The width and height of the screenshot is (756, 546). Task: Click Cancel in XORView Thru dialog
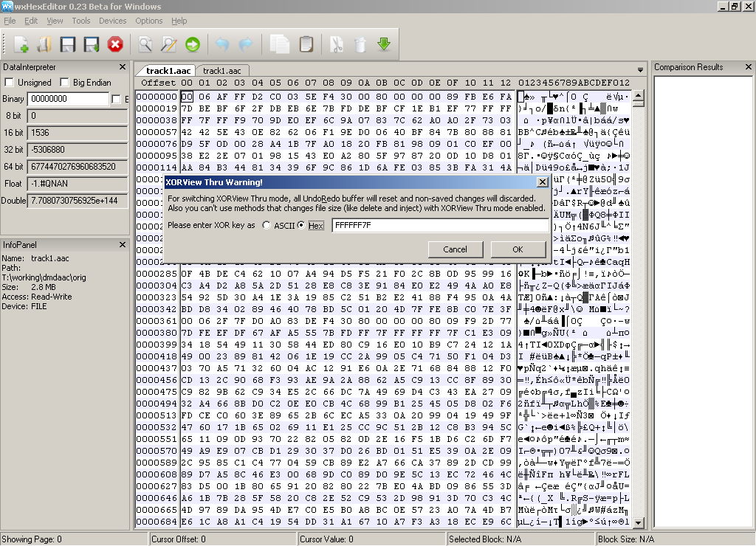point(455,249)
